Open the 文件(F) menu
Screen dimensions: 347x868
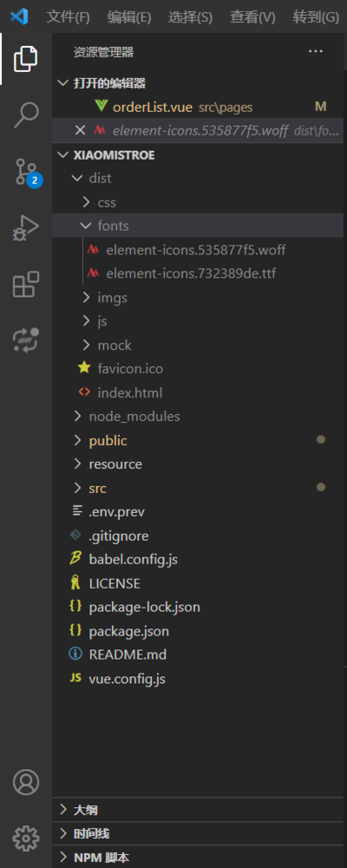(x=68, y=16)
